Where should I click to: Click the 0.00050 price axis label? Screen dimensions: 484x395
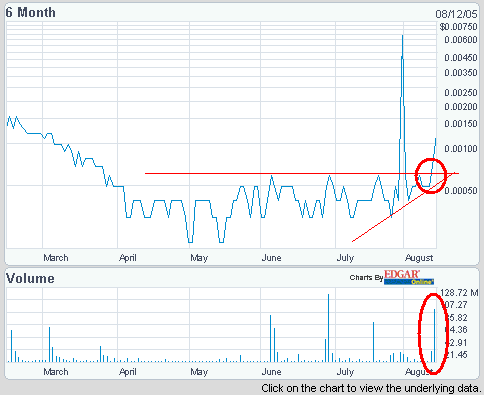point(462,190)
